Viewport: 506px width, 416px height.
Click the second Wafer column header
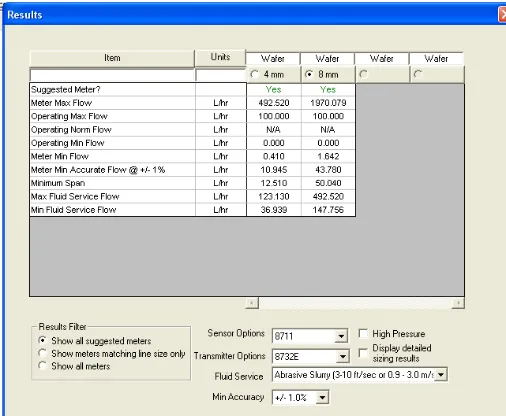pyautogui.click(x=327, y=59)
